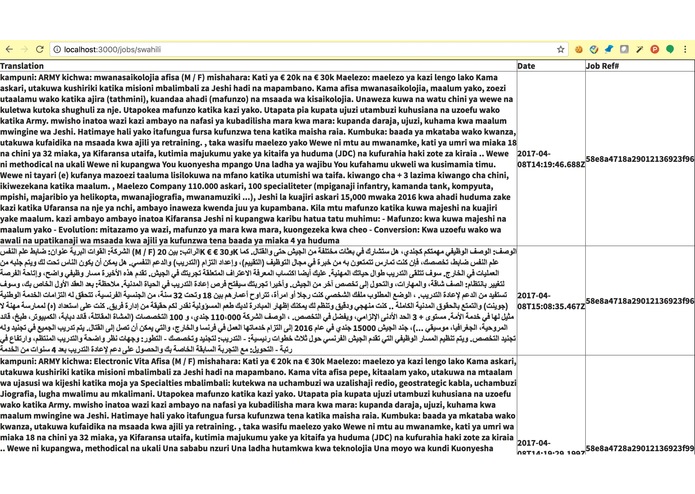Open site information icon in address bar
Screen dimensions: 695x494
(x=57, y=49)
